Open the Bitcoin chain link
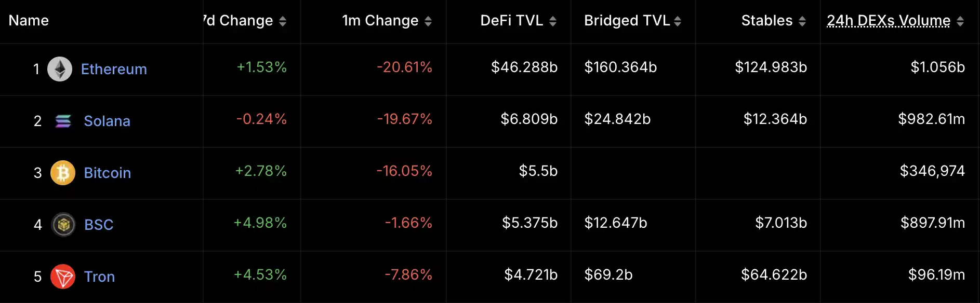 pyautogui.click(x=108, y=173)
